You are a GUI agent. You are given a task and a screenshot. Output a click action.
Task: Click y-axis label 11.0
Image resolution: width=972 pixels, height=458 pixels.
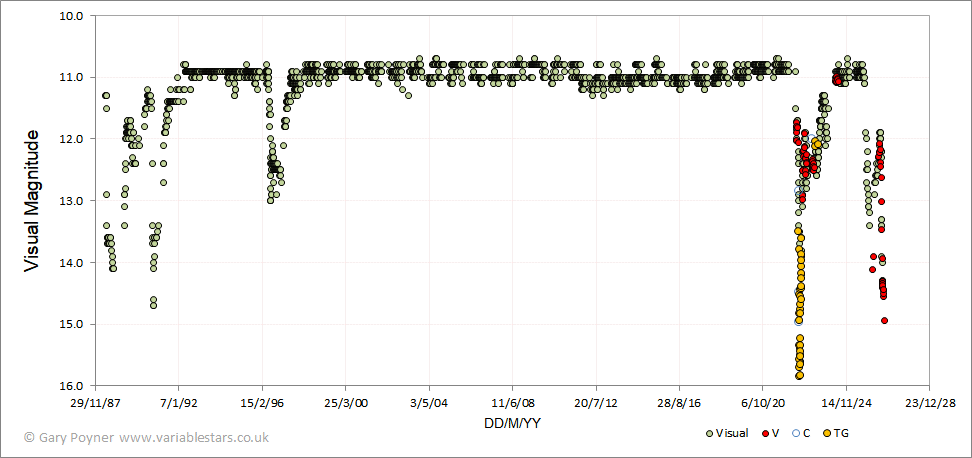(x=71, y=77)
